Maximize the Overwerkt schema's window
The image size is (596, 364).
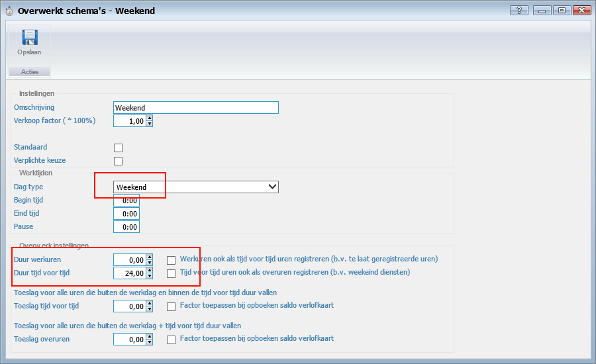(x=561, y=10)
